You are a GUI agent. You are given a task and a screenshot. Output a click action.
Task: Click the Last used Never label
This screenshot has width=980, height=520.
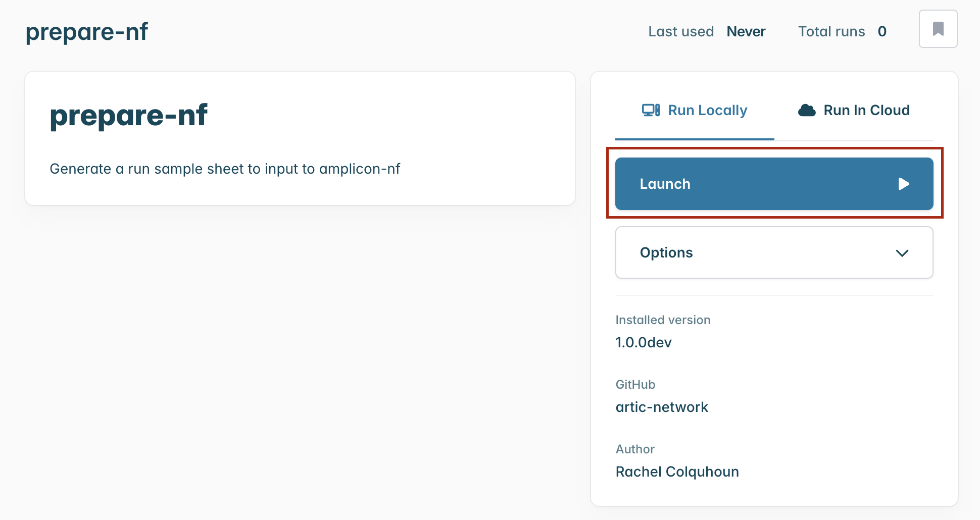pyautogui.click(x=707, y=31)
